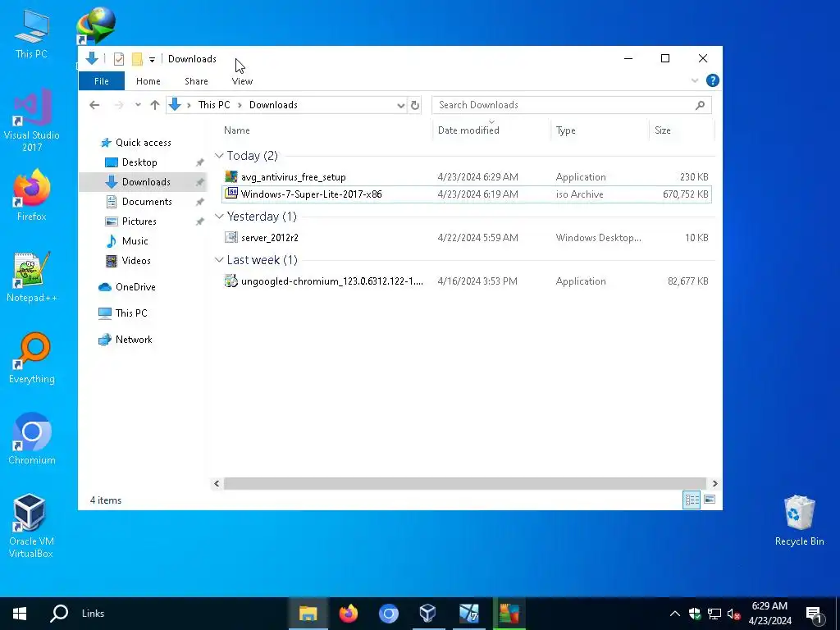
Task: Open File Explorer Help
Action: [713, 80]
